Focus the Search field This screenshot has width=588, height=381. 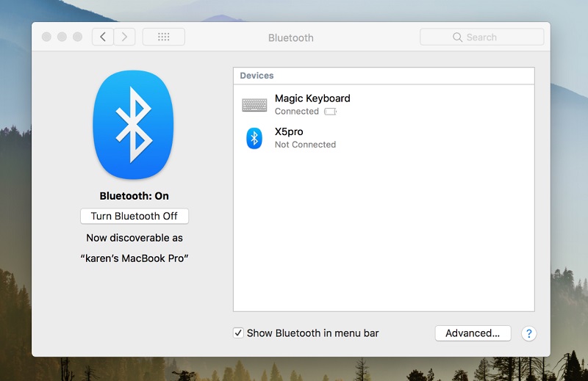click(481, 37)
